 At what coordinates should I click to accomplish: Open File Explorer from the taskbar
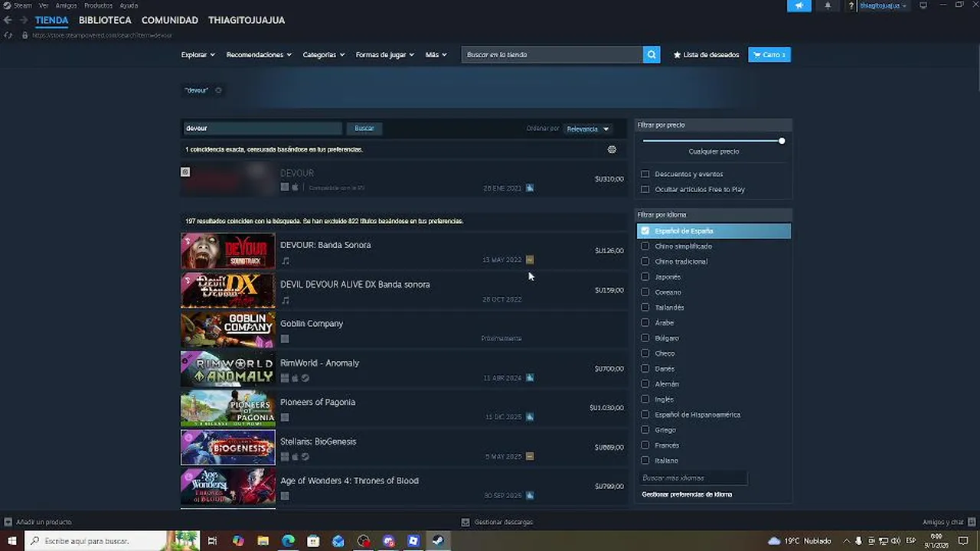[x=263, y=541]
